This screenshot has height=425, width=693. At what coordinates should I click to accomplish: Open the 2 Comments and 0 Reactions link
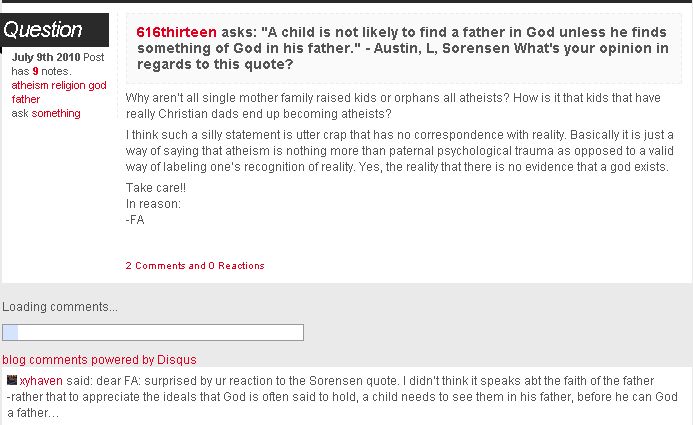(x=195, y=266)
